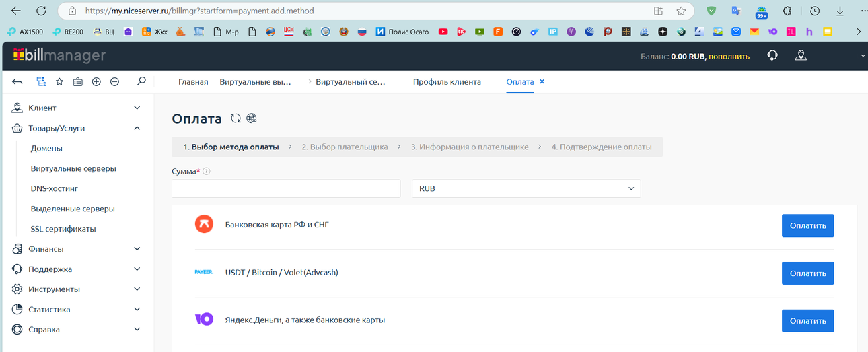The height and width of the screenshot is (352, 868).
Task: Click the YooMoney purple logo
Action: click(x=204, y=320)
